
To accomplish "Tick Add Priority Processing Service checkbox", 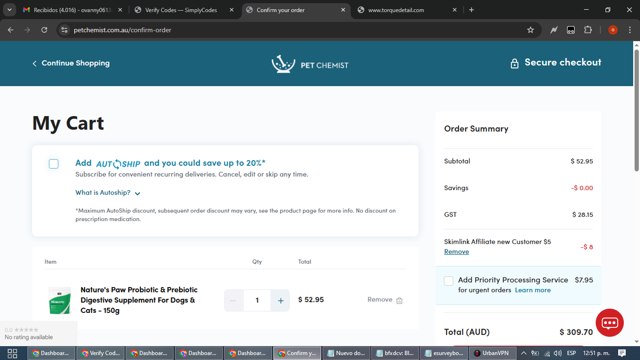I will 448,280.
